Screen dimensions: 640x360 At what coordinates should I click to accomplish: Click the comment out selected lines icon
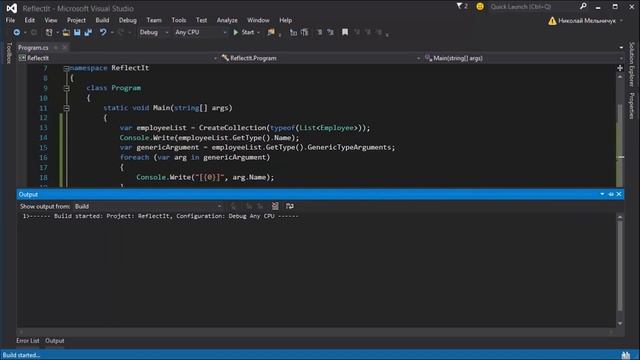coord(320,32)
